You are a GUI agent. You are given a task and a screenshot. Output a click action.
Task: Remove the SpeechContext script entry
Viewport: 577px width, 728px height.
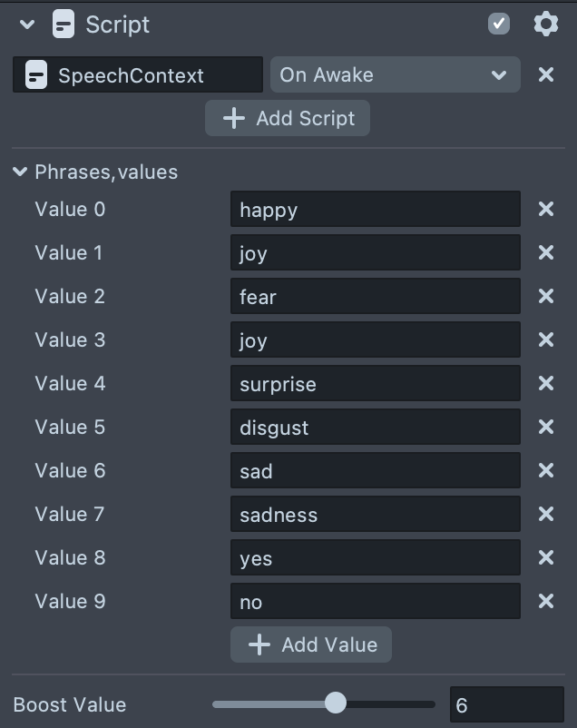coord(546,75)
